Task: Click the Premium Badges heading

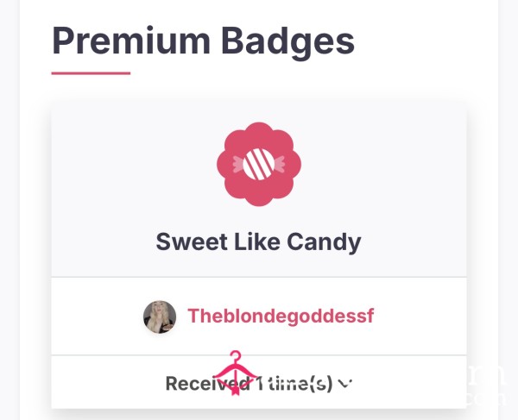Action: click(203, 41)
